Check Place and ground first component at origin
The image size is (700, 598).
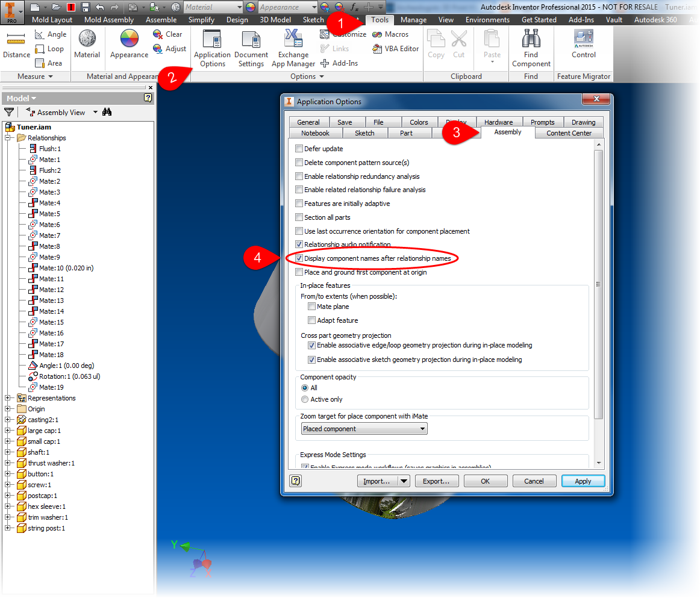(299, 272)
